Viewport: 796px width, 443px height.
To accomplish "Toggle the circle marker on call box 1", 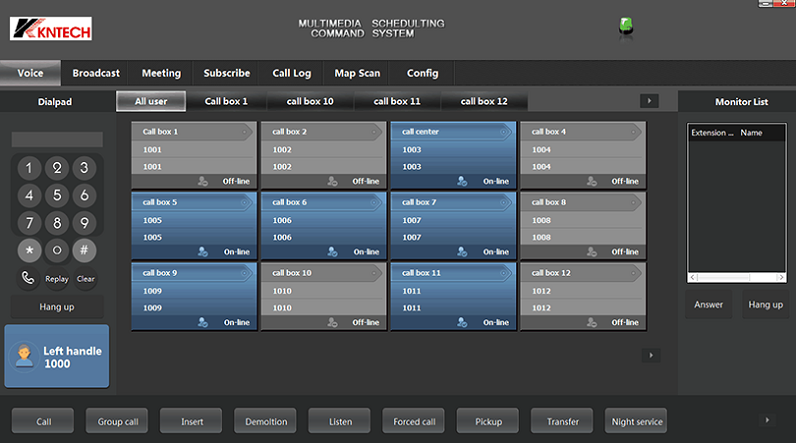I will click(245, 131).
